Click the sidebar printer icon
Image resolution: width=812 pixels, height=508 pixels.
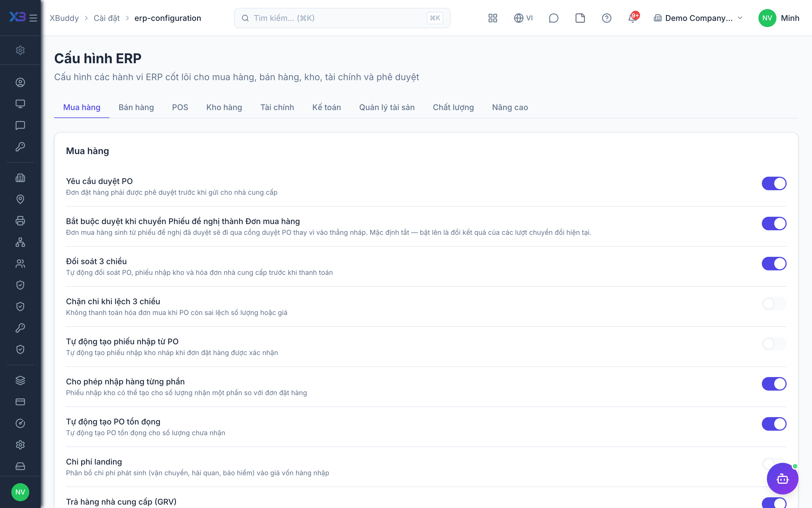point(20,221)
